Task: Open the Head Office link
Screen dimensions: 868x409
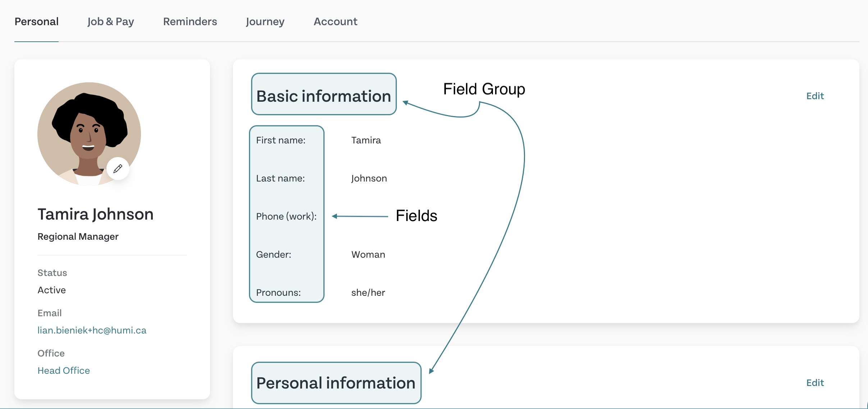Action: tap(64, 371)
